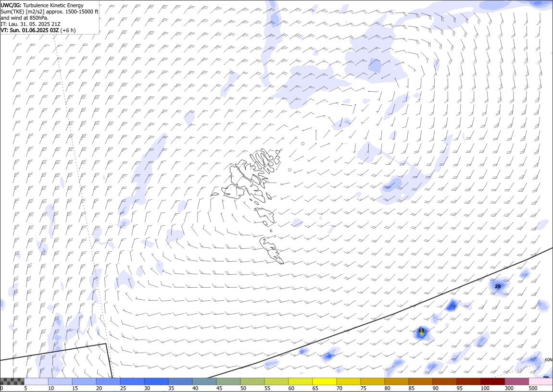The width and height of the screenshot is (553, 392).
Task: Select the 25–30 blue legend swatch
Action: point(132,381)
